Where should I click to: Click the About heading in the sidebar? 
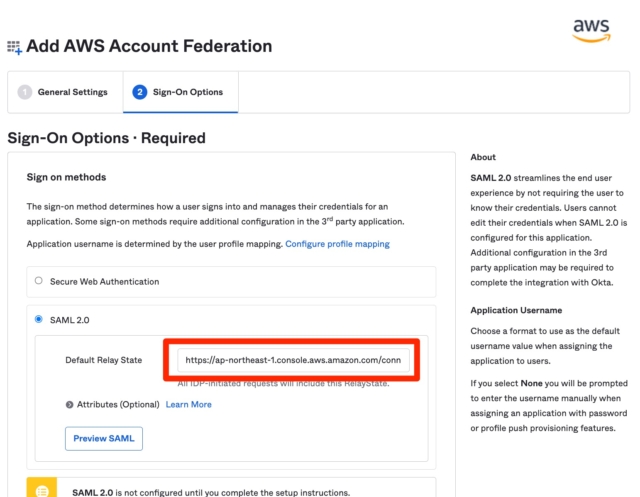click(x=483, y=157)
